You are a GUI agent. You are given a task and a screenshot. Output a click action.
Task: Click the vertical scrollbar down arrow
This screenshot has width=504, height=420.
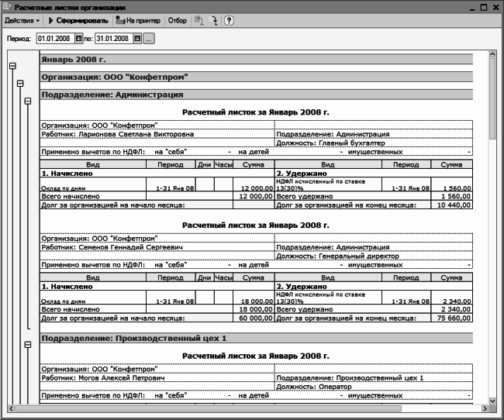[x=492, y=401]
